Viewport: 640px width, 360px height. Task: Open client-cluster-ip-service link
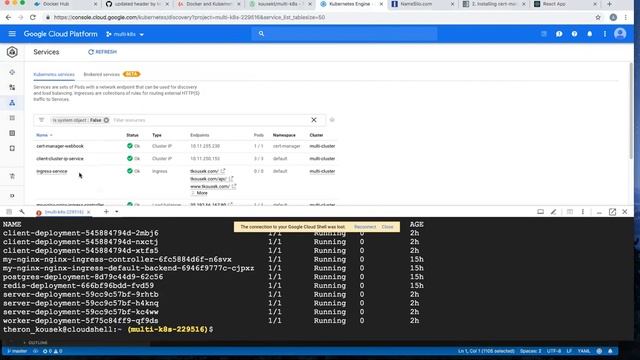[60, 158]
